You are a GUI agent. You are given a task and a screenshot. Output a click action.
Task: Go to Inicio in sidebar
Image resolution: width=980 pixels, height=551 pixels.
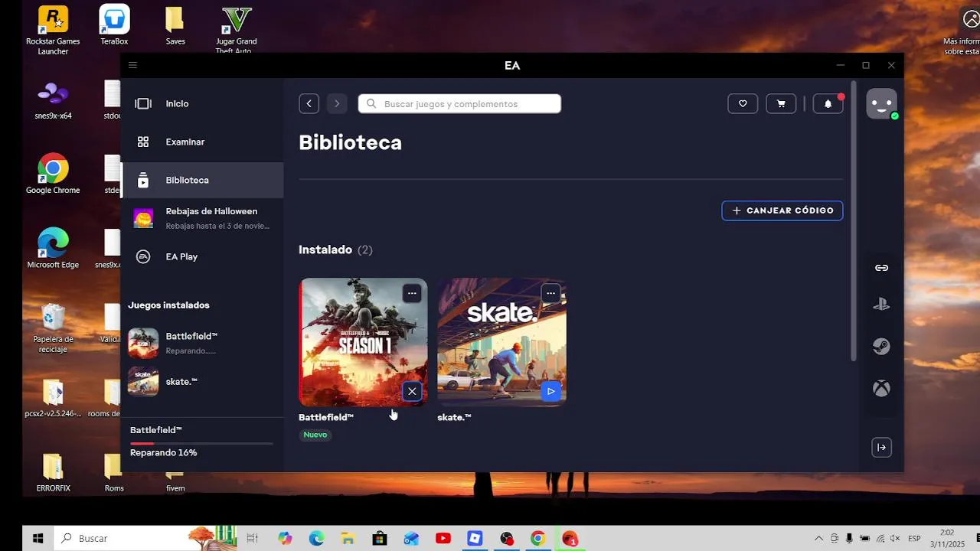pyautogui.click(x=202, y=103)
